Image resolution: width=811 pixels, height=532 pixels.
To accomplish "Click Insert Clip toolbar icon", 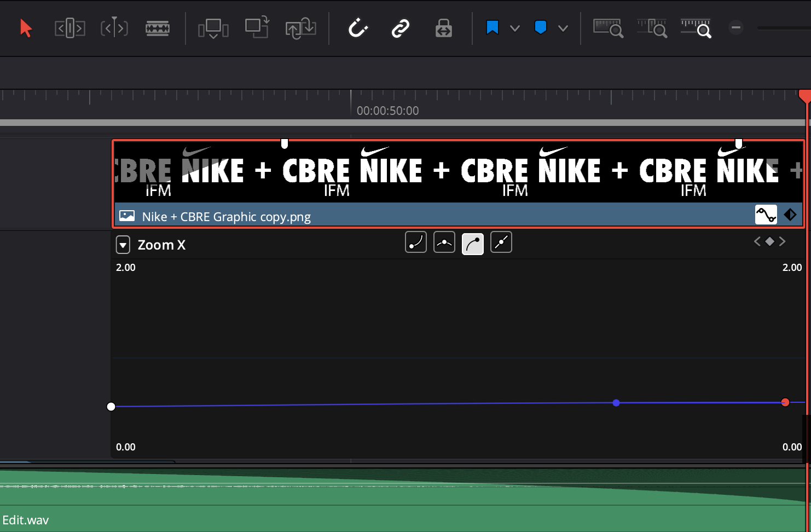I will (x=213, y=28).
